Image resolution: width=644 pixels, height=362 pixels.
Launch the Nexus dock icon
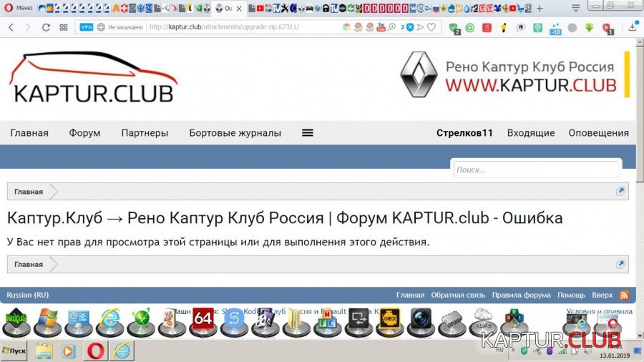(16, 322)
